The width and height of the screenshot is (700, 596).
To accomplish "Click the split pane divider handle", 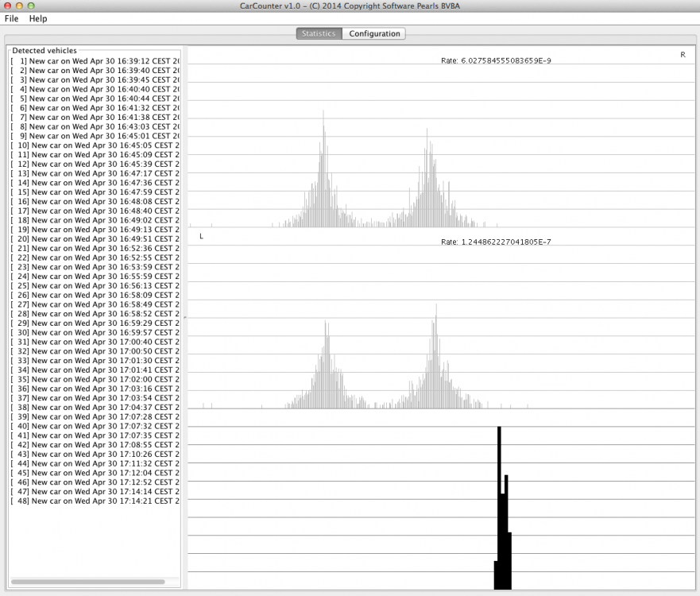I will pyautogui.click(x=184, y=318).
